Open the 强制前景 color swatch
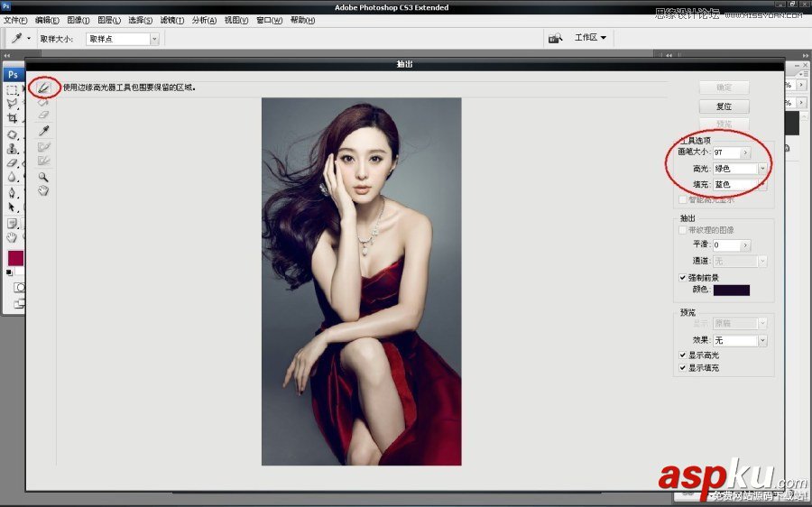The width and height of the screenshot is (812, 507). pyautogui.click(x=731, y=290)
